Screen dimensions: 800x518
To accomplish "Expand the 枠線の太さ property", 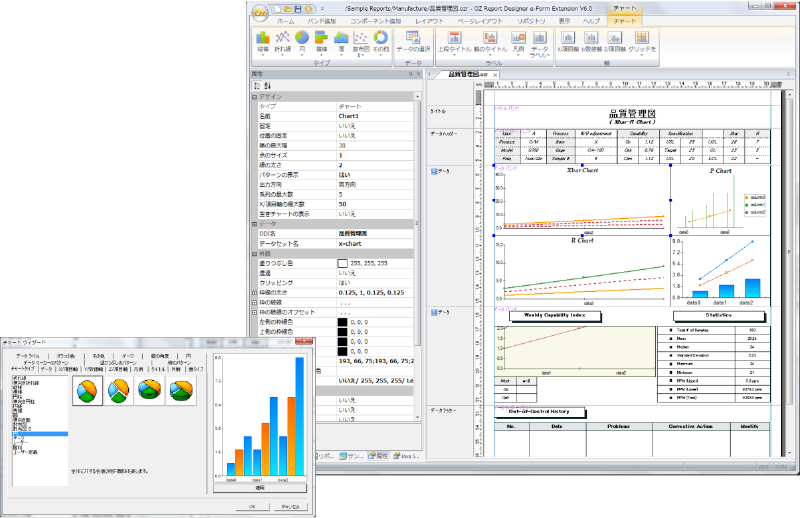I will (x=255, y=293).
